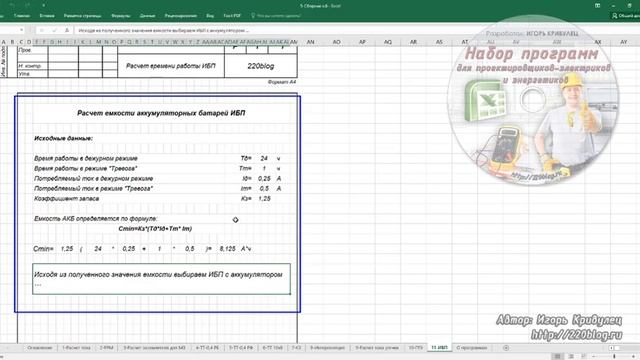Screen dimensions: 640x360
Task: Switch to the 4-ТТ-0,4 РБ sheet tab
Action: (x=207, y=348)
